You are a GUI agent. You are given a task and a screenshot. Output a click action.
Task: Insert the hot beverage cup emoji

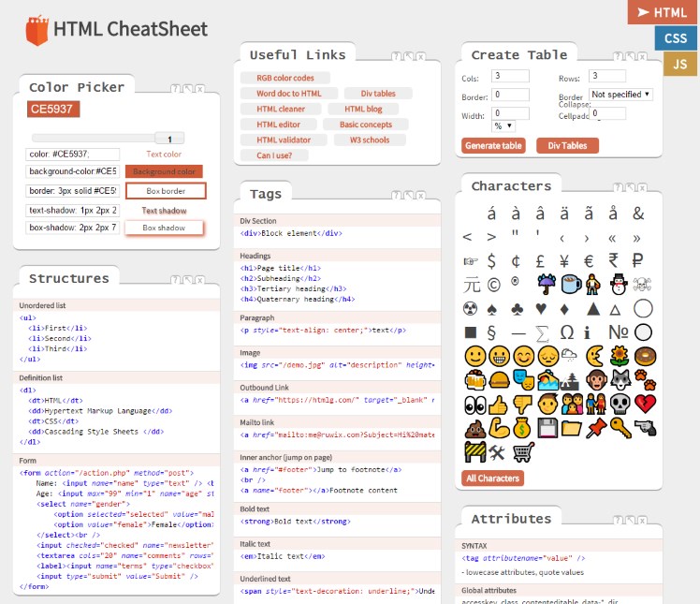click(571, 284)
